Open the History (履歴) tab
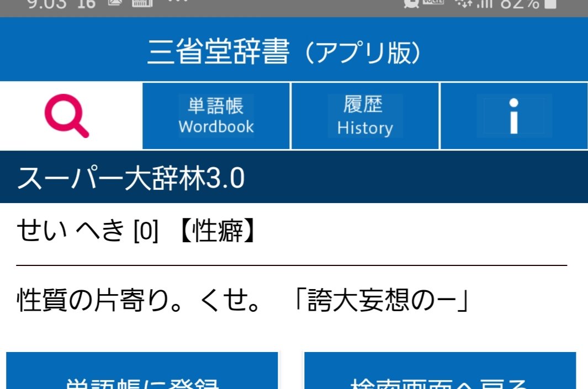 364,116
